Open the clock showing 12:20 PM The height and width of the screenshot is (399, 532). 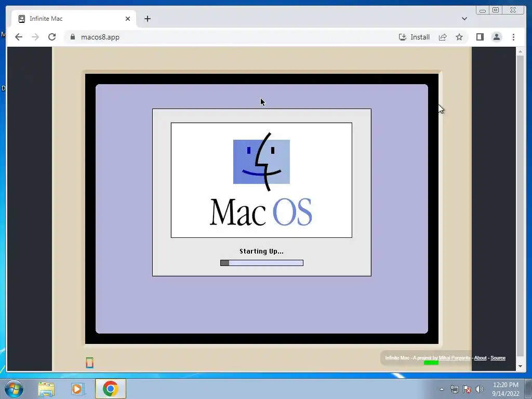tap(506, 389)
